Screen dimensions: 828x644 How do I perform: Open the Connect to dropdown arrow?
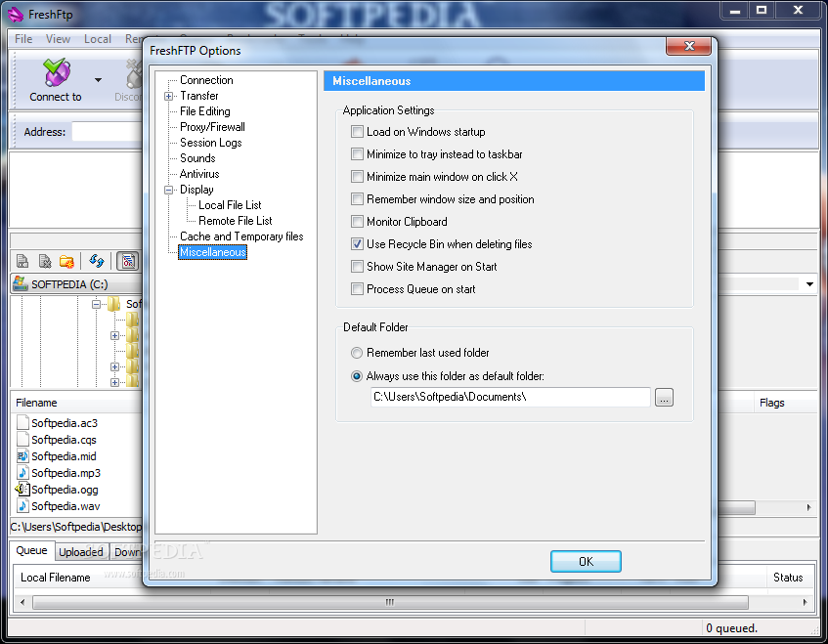98,80
